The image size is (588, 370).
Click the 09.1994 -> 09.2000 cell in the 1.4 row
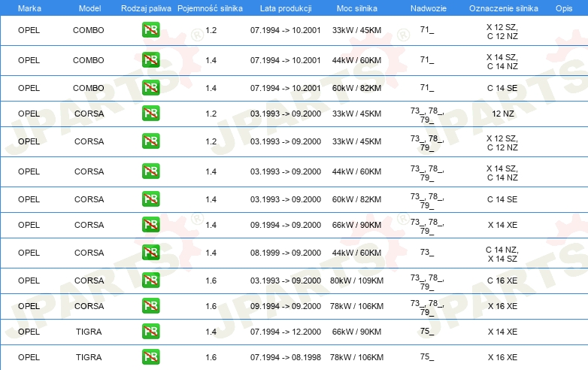click(x=286, y=225)
